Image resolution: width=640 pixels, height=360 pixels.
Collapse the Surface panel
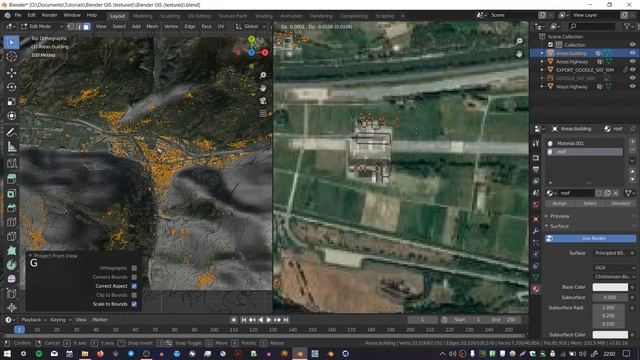559,226
